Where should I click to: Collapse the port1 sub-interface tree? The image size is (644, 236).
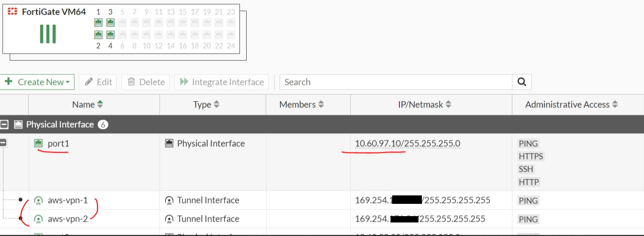[3, 143]
